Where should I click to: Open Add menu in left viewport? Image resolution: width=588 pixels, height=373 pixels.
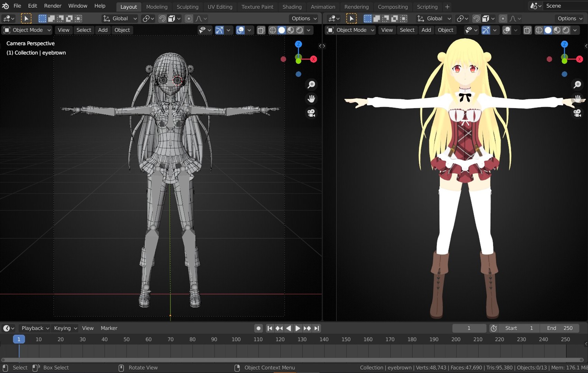[103, 30]
